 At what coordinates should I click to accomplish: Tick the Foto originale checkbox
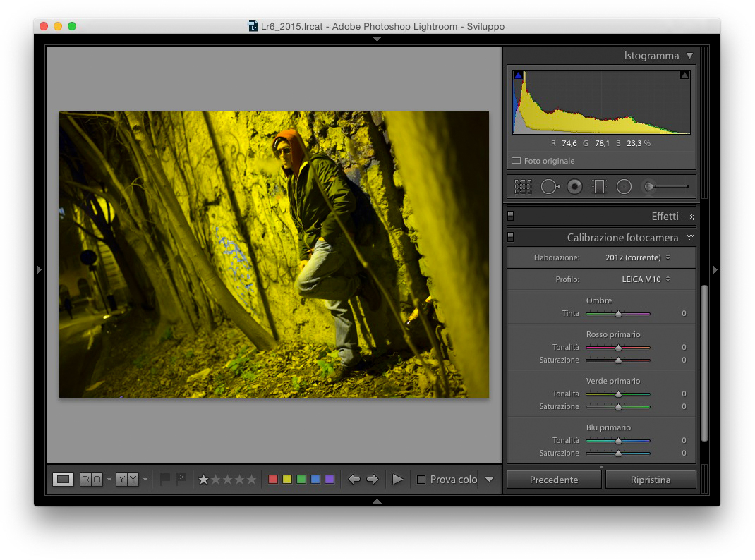[516, 161]
